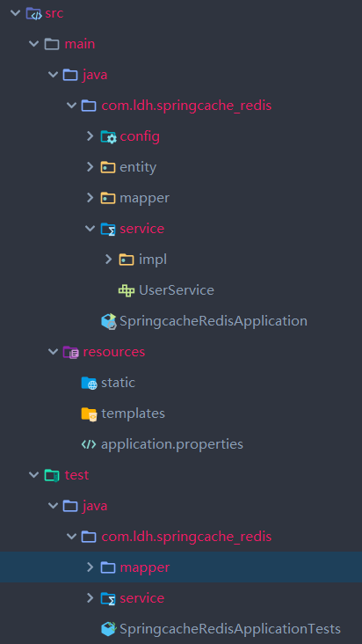Collapse the service package under main
Viewport: 362px width, 644px height.
tap(90, 229)
